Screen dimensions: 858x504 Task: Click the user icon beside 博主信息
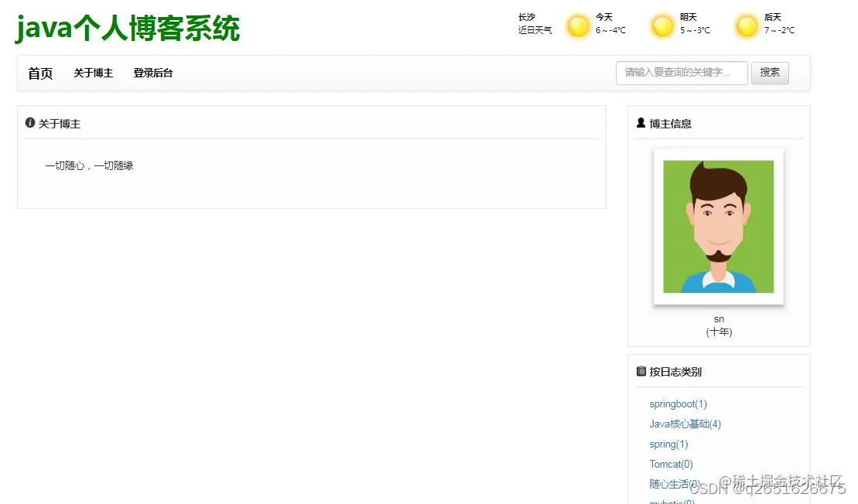coord(641,123)
